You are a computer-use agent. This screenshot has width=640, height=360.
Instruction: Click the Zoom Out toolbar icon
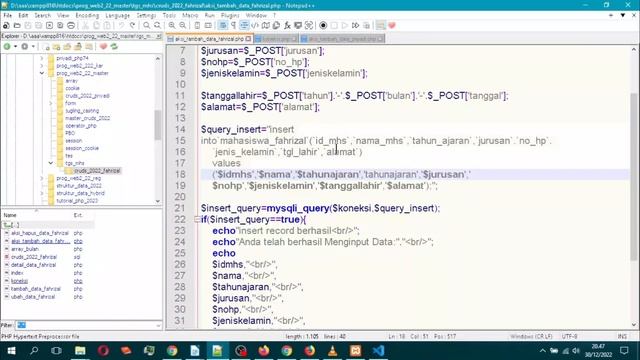[x=182, y=25]
